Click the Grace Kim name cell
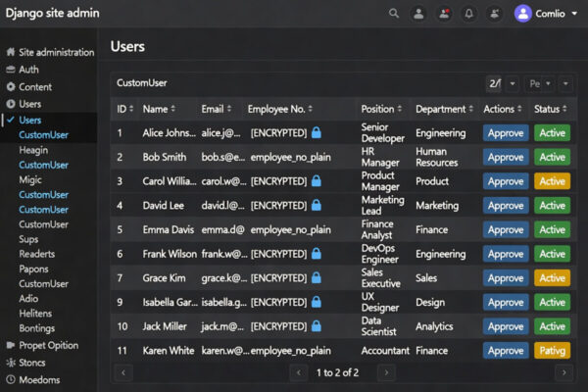This screenshot has width=588, height=392. point(164,278)
